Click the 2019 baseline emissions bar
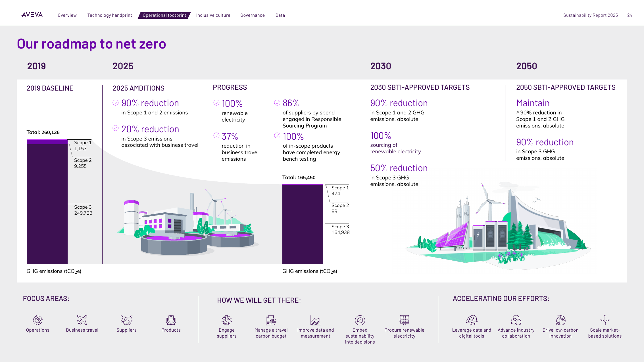Image resolution: width=644 pixels, height=362 pixels. 47,202
